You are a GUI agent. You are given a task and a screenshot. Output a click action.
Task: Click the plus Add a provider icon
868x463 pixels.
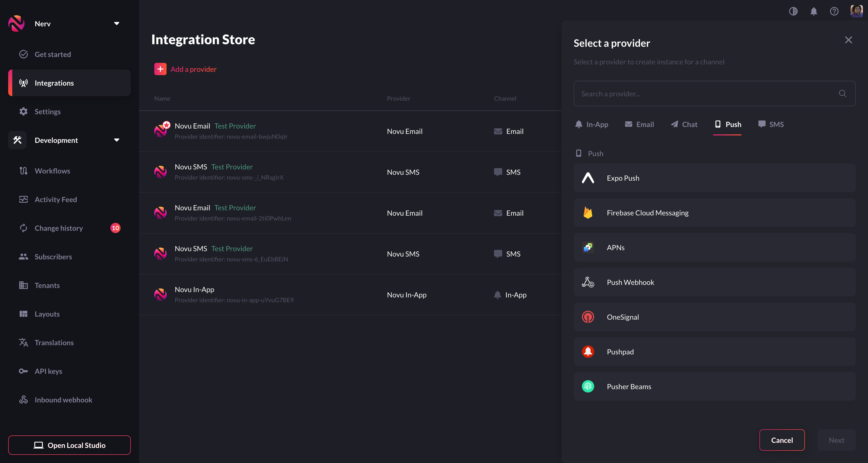point(160,69)
